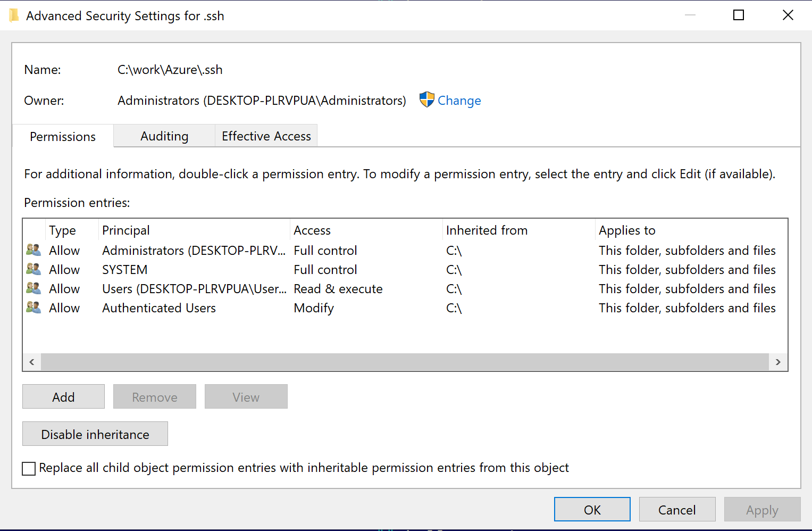Click the group icon beside the Users entry
Image resolution: width=812 pixels, height=531 pixels.
[33, 288]
